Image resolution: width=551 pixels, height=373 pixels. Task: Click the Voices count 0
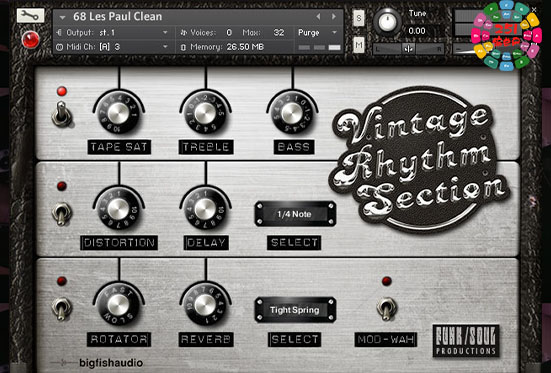tap(229, 33)
